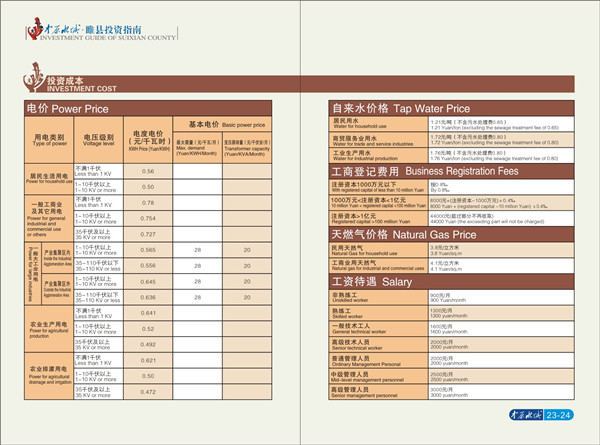Click the Mid-level management personnel label
600x445 pixels.
pyautogui.click(x=378, y=376)
